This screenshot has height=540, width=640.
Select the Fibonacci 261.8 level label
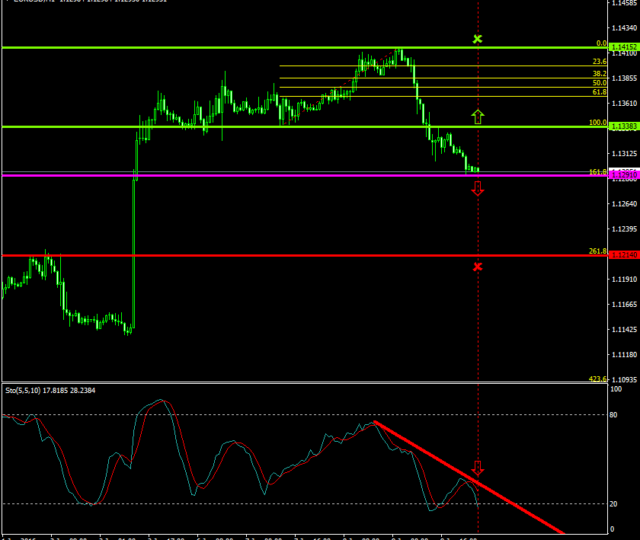click(598, 251)
